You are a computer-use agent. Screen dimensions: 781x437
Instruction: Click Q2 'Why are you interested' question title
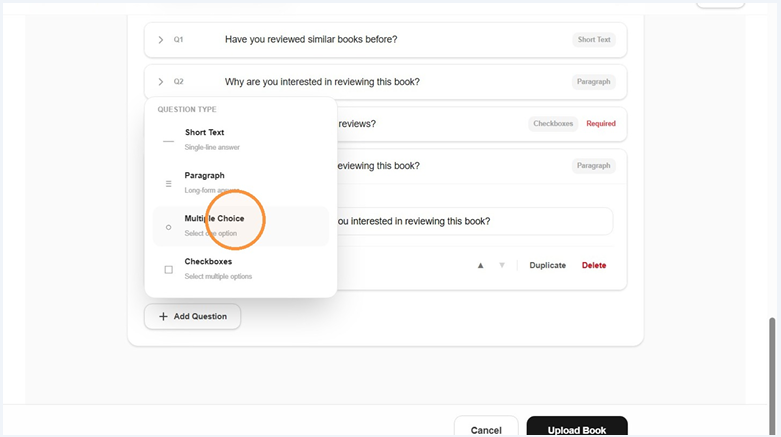tap(322, 82)
